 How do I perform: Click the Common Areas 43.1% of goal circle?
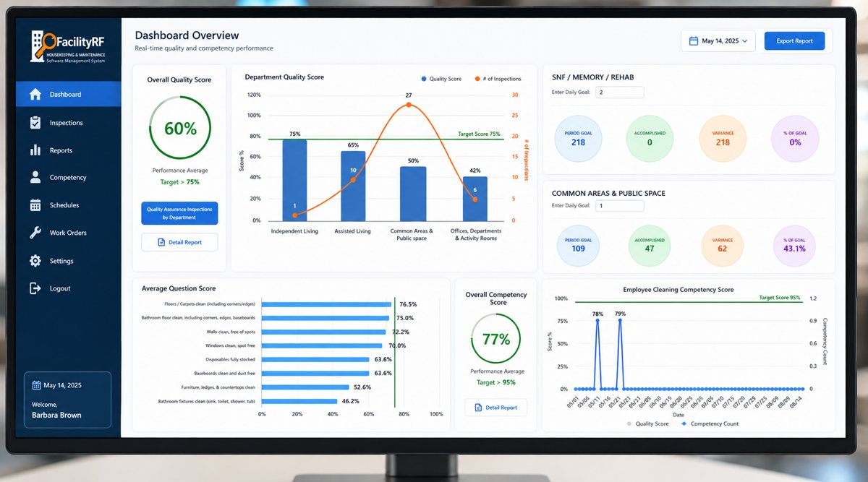(795, 244)
